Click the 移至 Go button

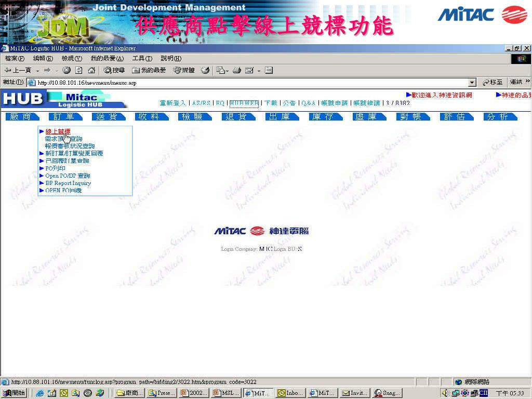point(493,83)
